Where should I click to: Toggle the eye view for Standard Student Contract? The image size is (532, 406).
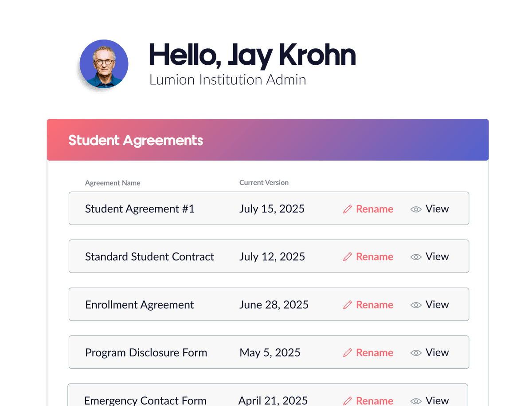tap(416, 256)
